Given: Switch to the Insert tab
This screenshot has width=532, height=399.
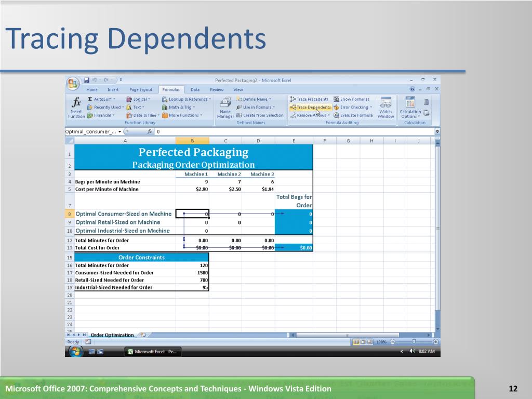Looking at the screenshot, I should [x=113, y=89].
